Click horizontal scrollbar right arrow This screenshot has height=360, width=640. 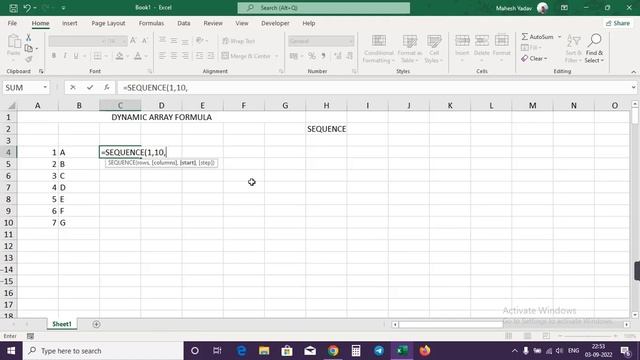coord(627,324)
